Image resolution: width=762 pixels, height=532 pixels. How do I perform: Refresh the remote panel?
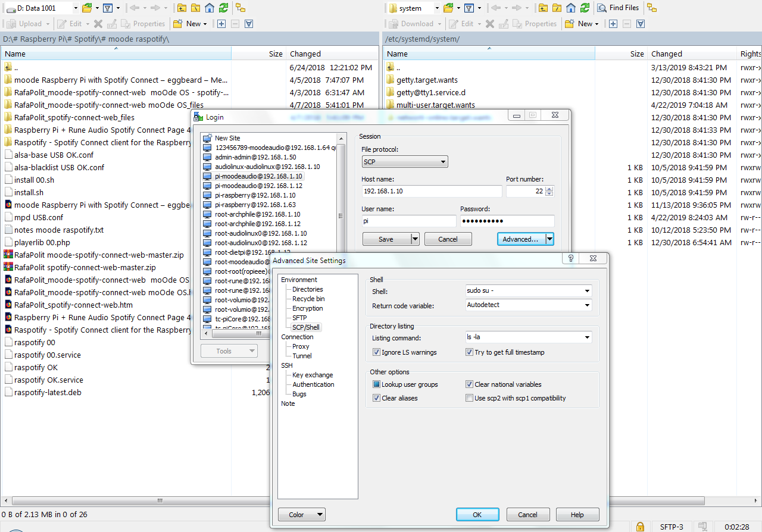[585, 8]
